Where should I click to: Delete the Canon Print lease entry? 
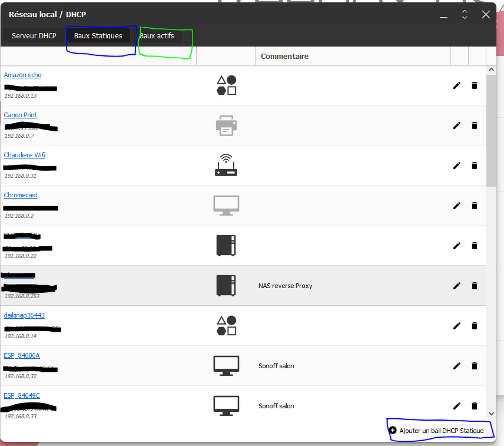pyautogui.click(x=474, y=125)
